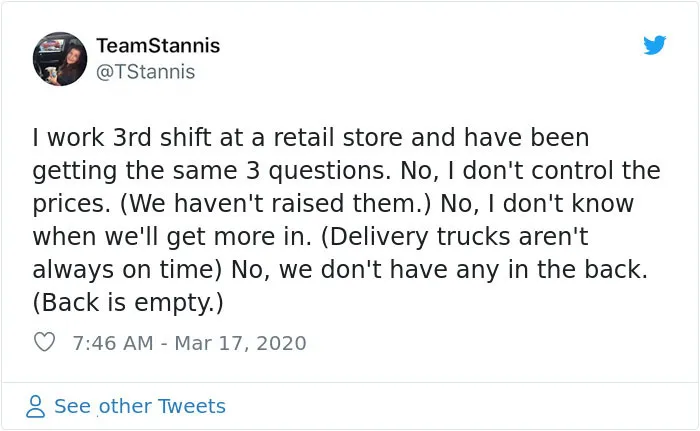Click the words "Delivery trucks aren't"
This screenshot has width=700, height=431.
(x=459, y=237)
